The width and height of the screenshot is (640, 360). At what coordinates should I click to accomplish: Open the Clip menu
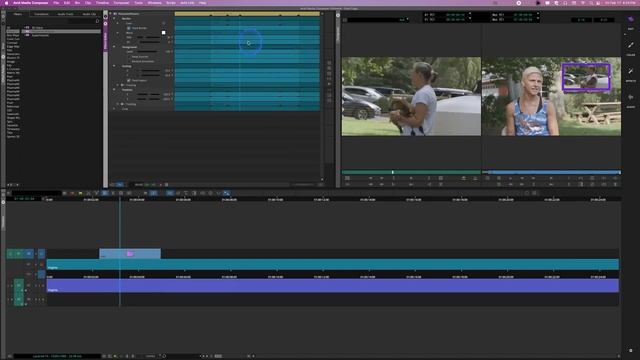pos(88,3)
